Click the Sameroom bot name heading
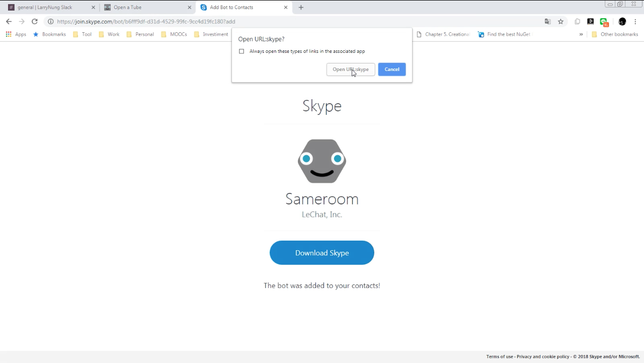This screenshot has width=644, height=363. pos(322,199)
